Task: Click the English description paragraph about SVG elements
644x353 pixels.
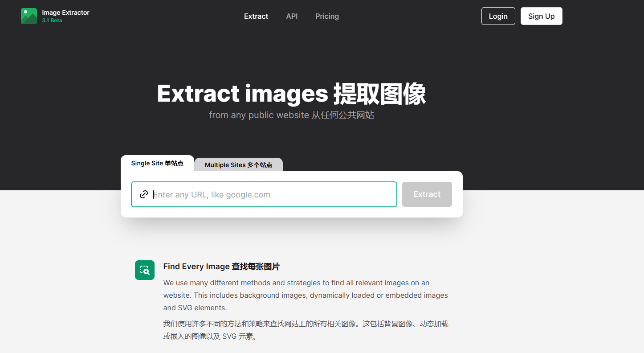Action: coord(306,295)
